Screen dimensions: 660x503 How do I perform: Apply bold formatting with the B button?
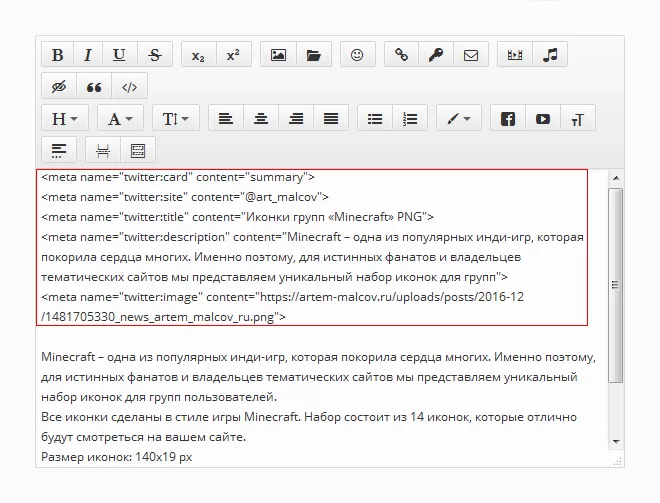point(58,55)
